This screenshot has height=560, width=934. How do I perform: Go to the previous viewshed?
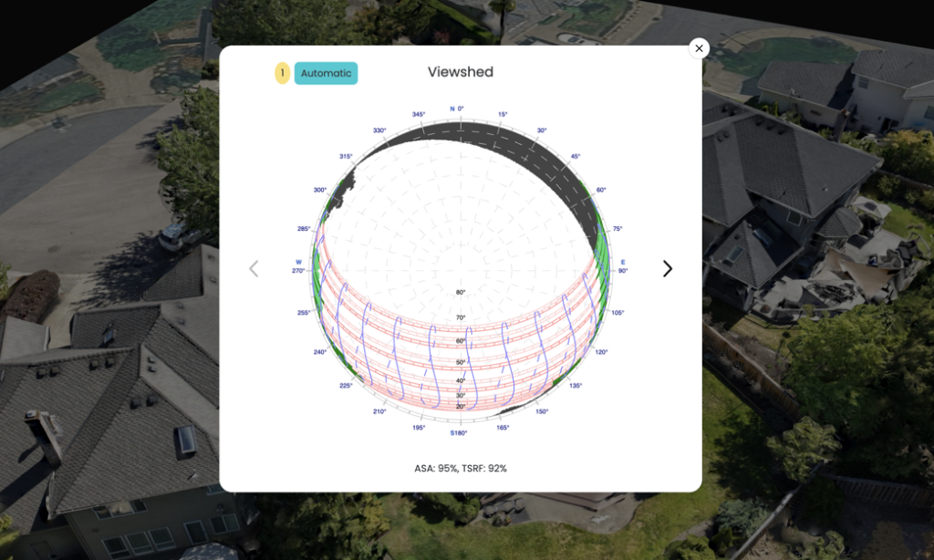click(254, 268)
